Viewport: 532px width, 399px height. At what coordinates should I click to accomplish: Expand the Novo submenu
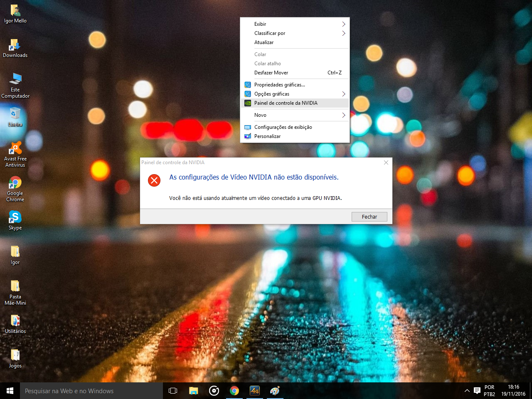click(x=295, y=115)
